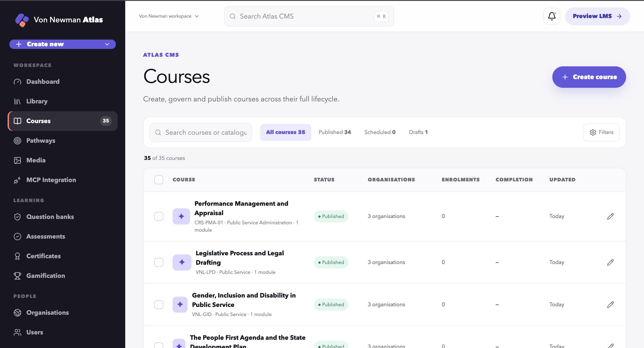
Task: Click the sparkle thumbnail for Gender, Inclusion course
Action: click(180, 305)
